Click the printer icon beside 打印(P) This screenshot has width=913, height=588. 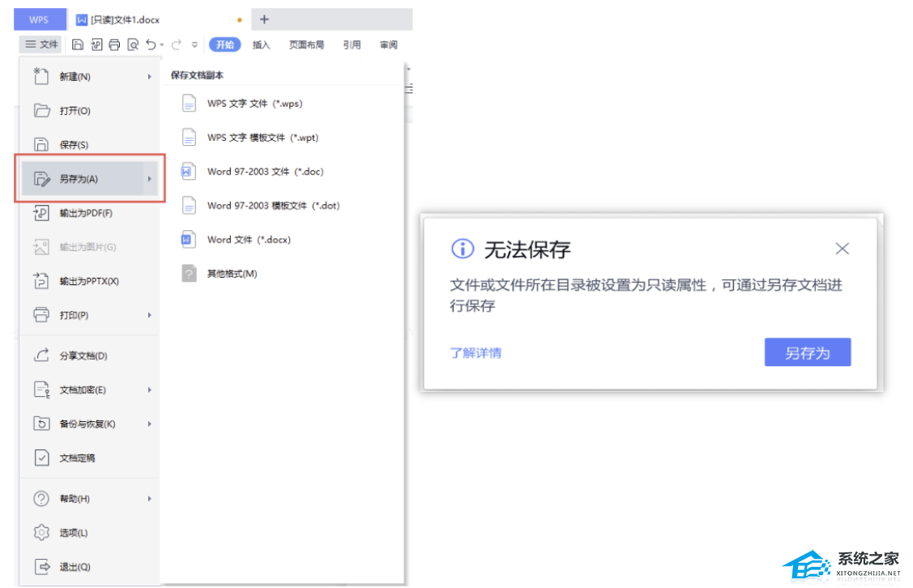coord(41,315)
